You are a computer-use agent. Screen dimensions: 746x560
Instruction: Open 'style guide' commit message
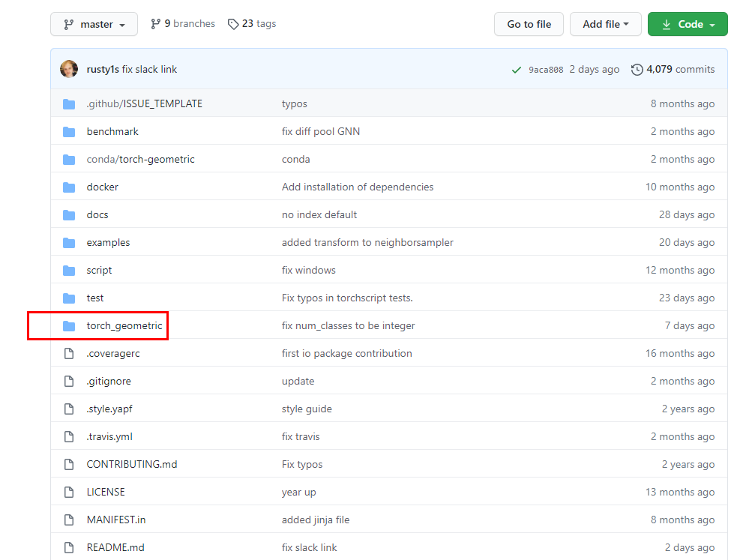(x=307, y=409)
